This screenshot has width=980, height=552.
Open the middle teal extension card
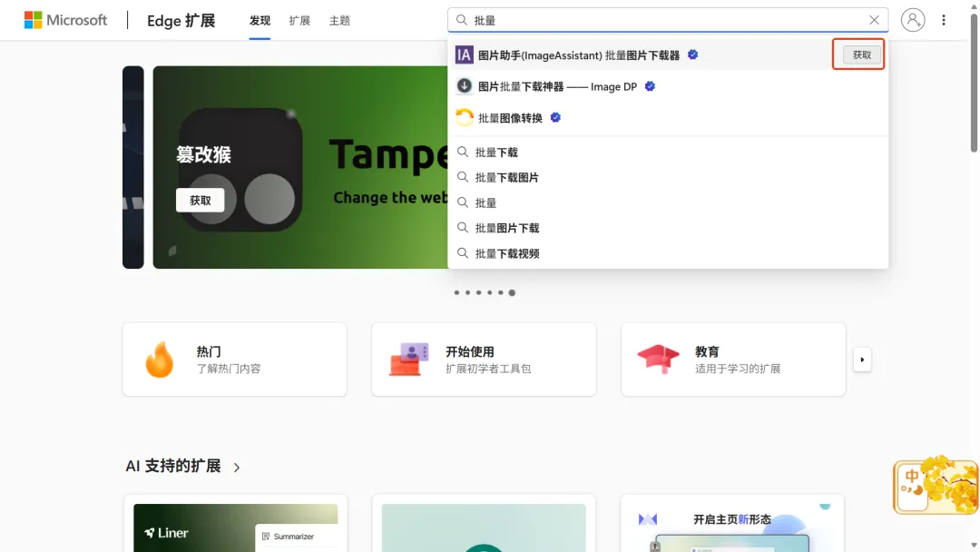click(484, 524)
